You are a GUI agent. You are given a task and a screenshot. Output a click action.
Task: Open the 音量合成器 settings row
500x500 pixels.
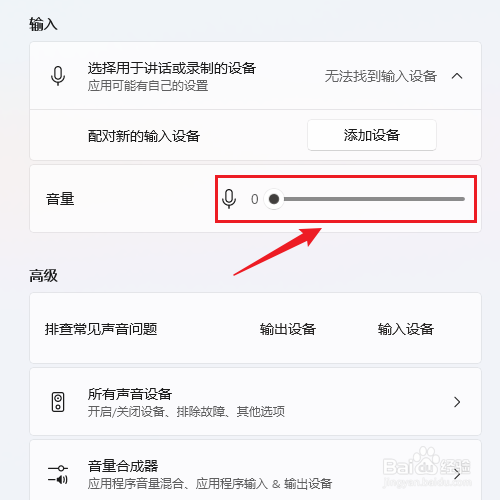coord(255,471)
